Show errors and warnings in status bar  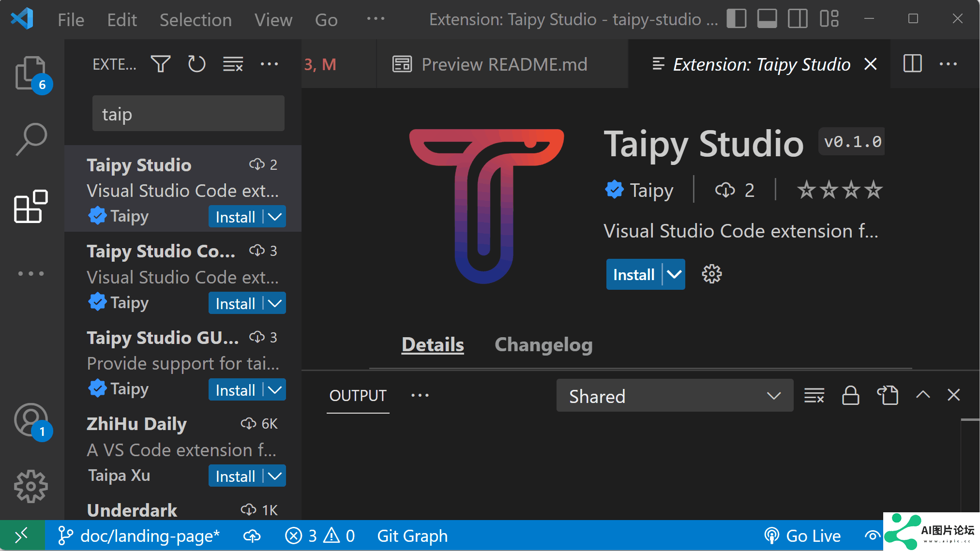tap(320, 536)
